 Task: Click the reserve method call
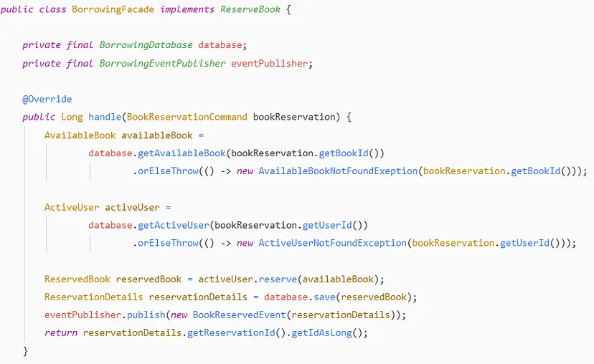pos(278,279)
